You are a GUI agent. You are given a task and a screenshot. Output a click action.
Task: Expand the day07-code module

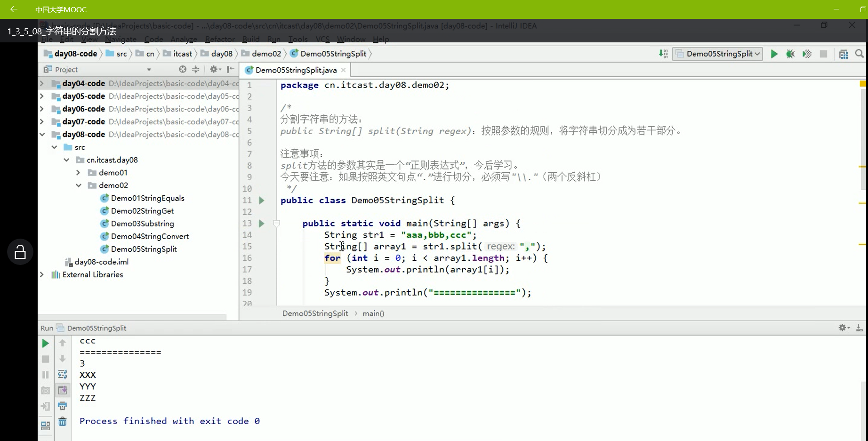(42, 121)
